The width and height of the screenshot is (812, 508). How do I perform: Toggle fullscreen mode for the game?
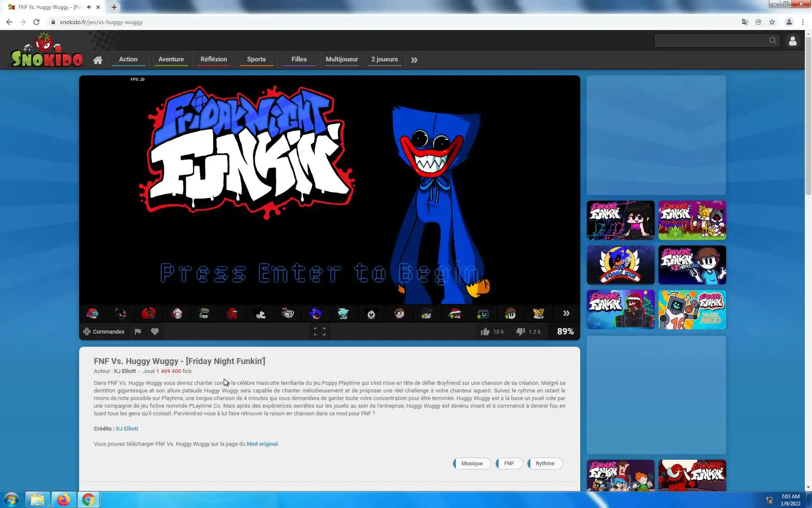[x=319, y=331]
